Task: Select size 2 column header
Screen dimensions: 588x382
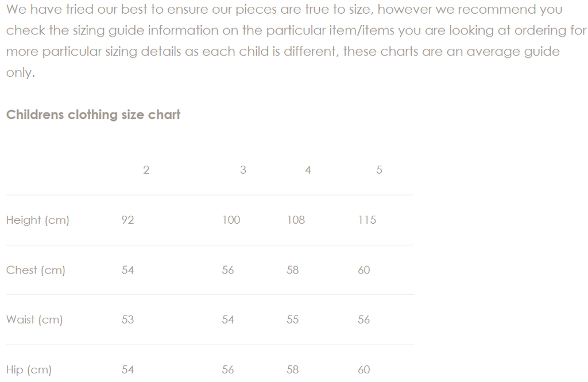Action: click(146, 170)
